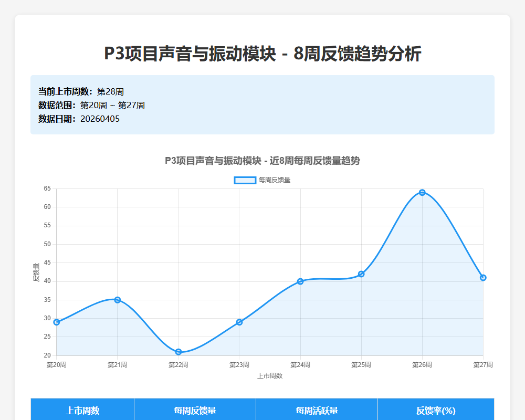Image resolution: width=525 pixels, height=420 pixels.
Task: Select the 第22周 lowest data point
Action: coord(178,352)
